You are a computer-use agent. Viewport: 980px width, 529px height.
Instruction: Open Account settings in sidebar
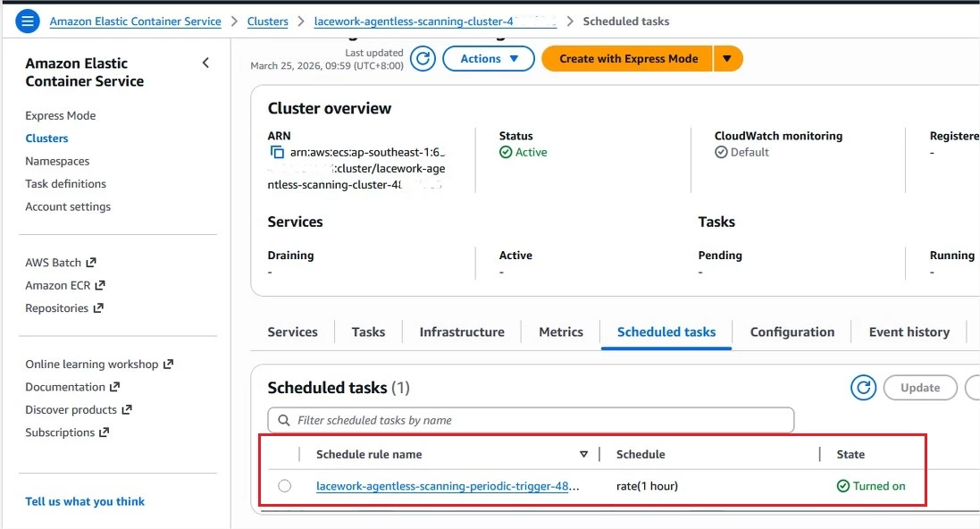[68, 207]
